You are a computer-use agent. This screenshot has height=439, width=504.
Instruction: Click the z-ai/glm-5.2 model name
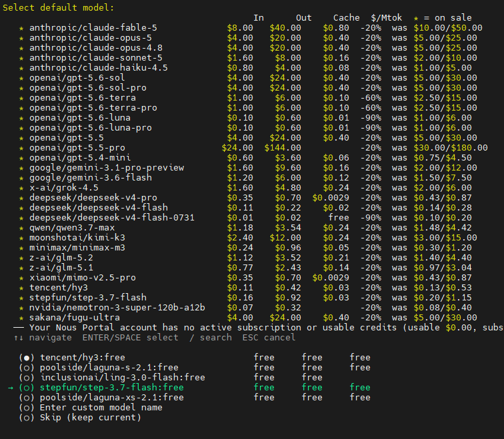point(61,258)
